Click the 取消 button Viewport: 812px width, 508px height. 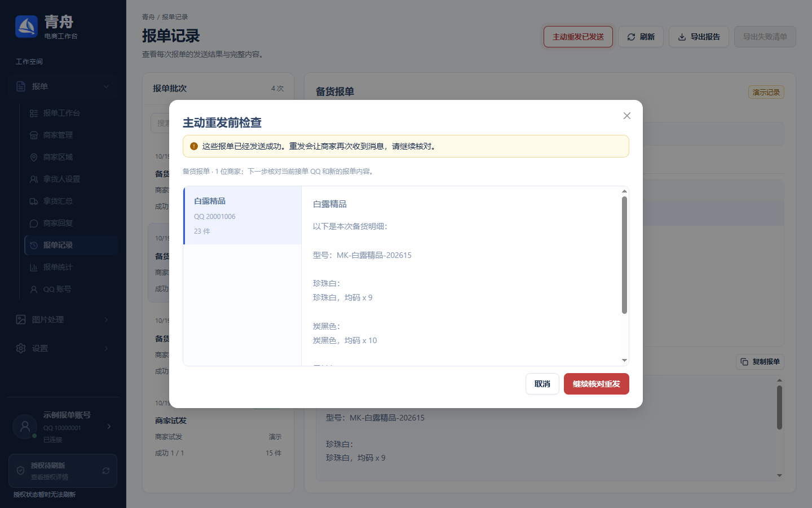pos(542,384)
